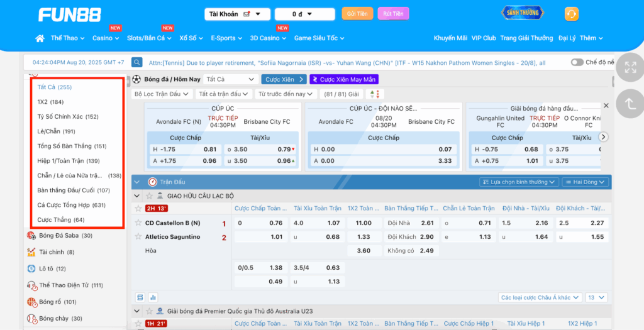Click the Lô tô sidebar icon
The width and height of the screenshot is (644, 330).
31,269
